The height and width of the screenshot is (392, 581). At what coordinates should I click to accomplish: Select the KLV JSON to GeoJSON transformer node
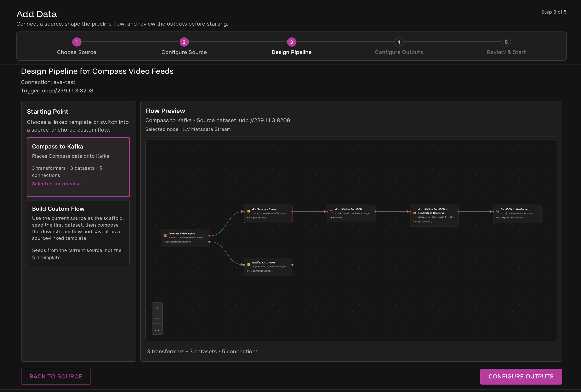(351, 213)
